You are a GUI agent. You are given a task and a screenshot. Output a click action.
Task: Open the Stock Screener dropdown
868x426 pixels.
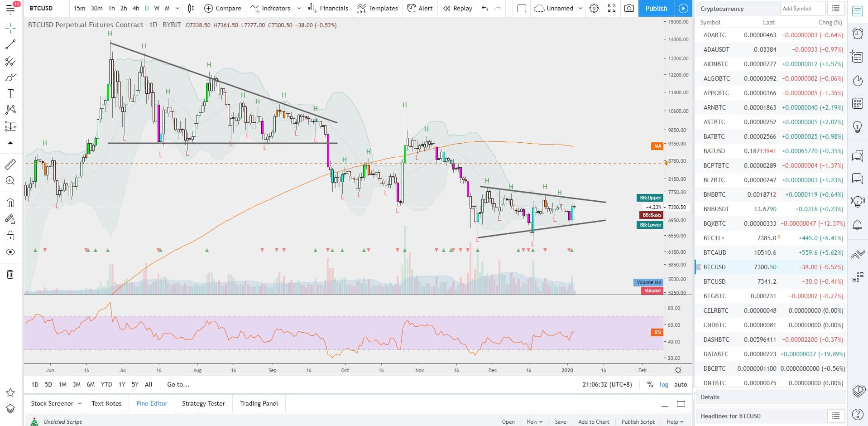57,403
